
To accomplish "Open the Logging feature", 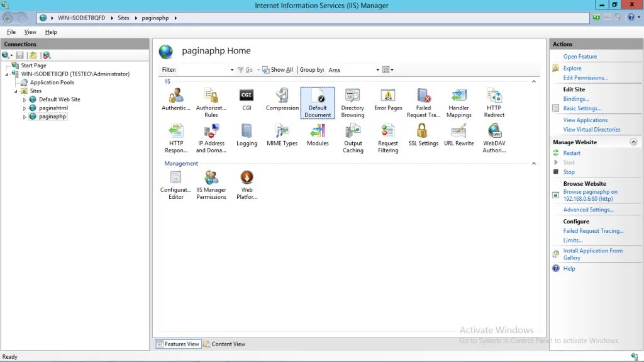I will point(247,135).
